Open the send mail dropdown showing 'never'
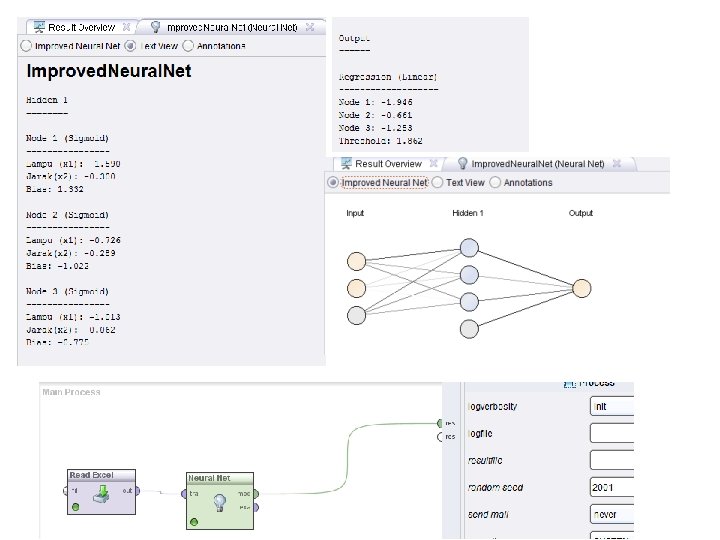The height and width of the screenshot is (540, 720). coord(612,514)
